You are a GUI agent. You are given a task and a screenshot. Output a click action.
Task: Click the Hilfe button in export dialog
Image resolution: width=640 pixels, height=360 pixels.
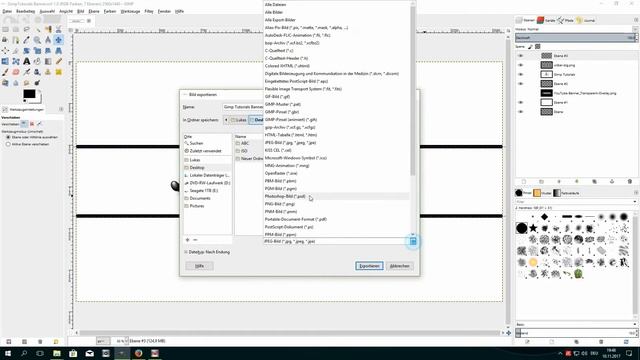(x=199, y=266)
